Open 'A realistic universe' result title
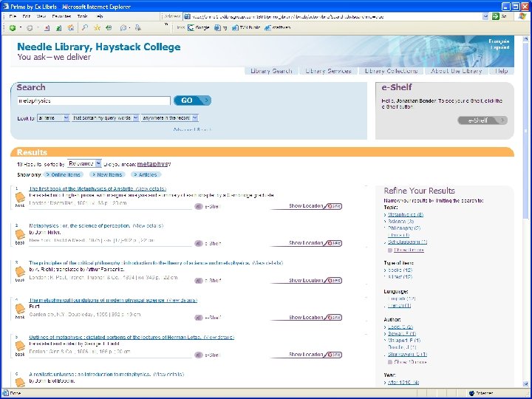This screenshot has height=399, width=532. tap(89, 374)
